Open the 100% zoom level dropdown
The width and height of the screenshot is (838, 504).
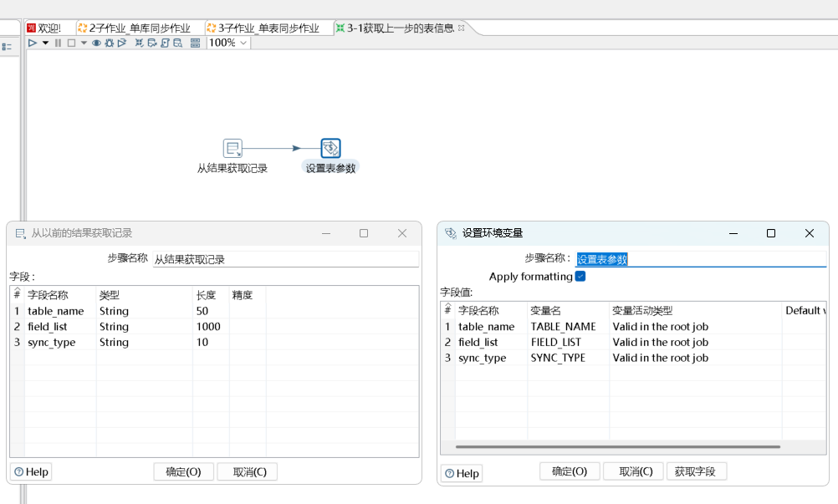tap(229, 43)
